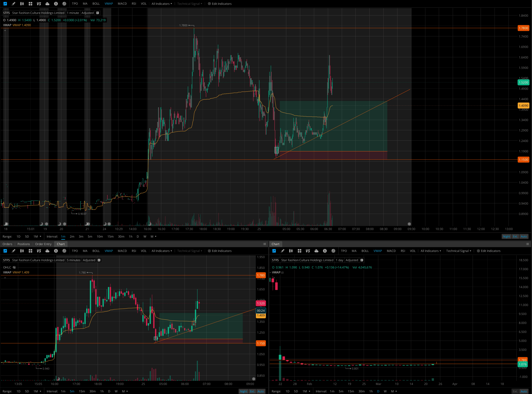
Task: Click the circled play icon in top toolbar
Action: pos(64,4)
